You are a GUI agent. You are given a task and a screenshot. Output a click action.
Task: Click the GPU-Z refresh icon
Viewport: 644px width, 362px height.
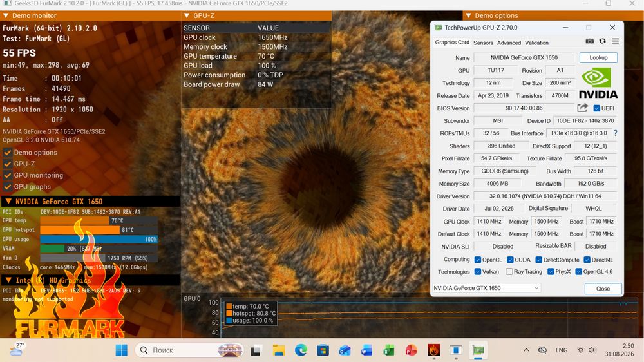tap(603, 41)
